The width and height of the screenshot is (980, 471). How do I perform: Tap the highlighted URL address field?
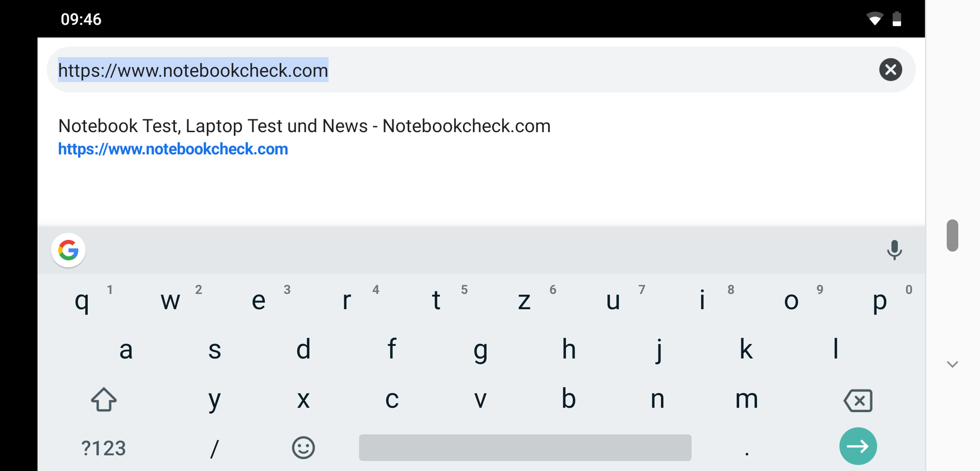[193, 70]
